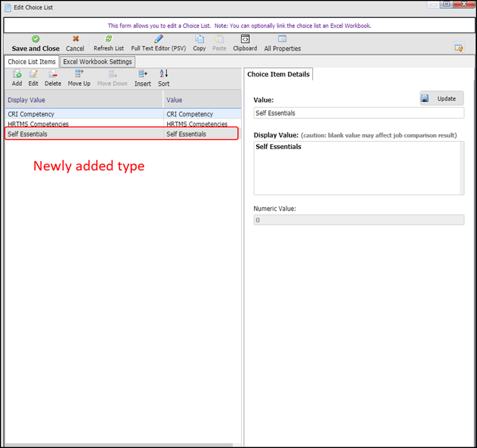
Task: Click the Value text field
Action: pos(358,113)
